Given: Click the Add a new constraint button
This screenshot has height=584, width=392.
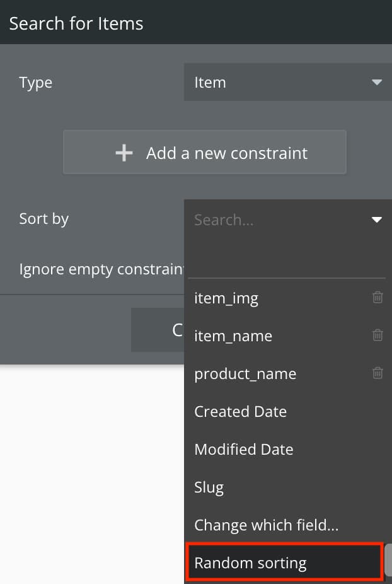Looking at the screenshot, I should [205, 153].
